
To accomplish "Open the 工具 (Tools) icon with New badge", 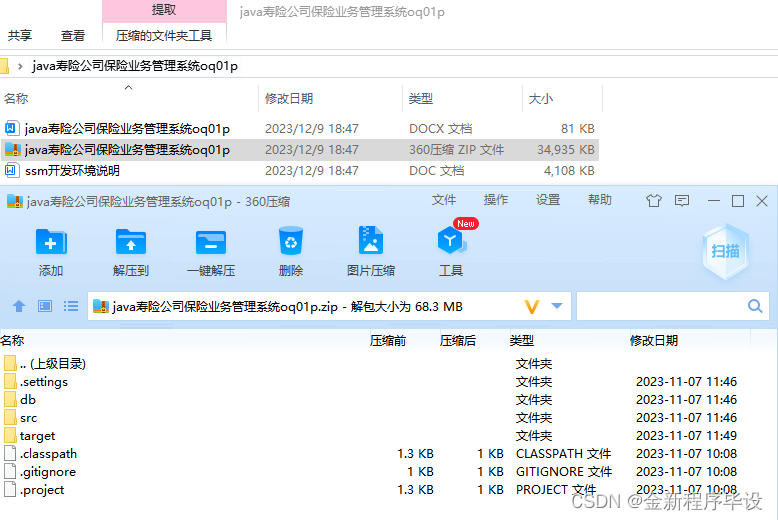I will pyautogui.click(x=451, y=241).
